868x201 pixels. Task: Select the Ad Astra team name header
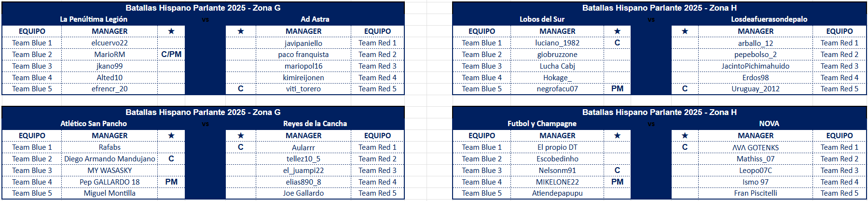pyautogui.click(x=315, y=19)
